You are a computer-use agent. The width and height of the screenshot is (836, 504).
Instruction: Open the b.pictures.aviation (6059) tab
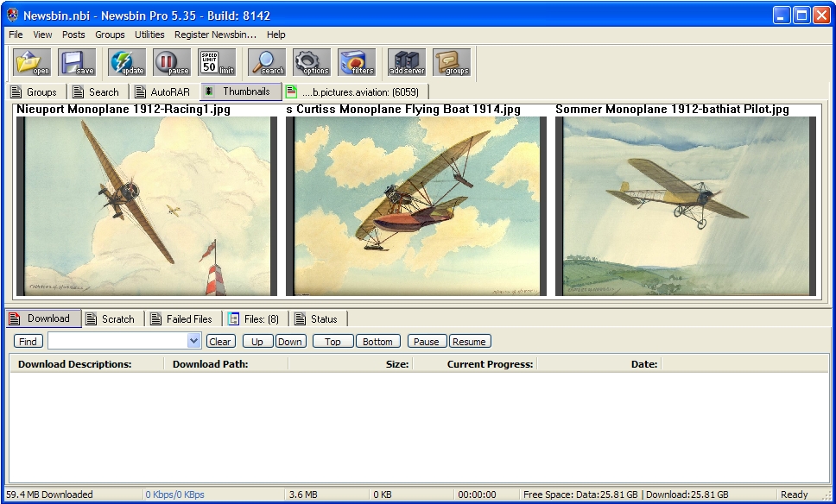point(355,92)
